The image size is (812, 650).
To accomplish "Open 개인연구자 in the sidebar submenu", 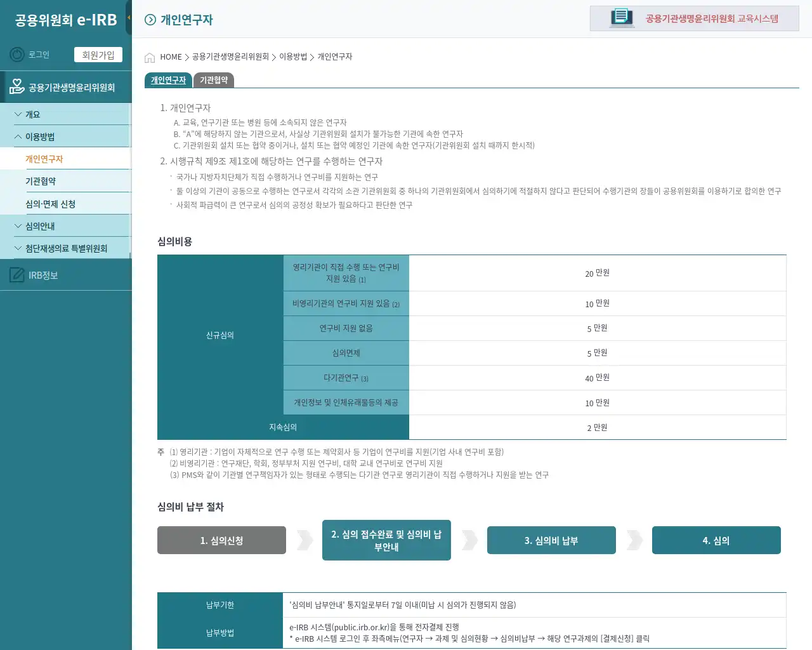I will pyautogui.click(x=65, y=159).
